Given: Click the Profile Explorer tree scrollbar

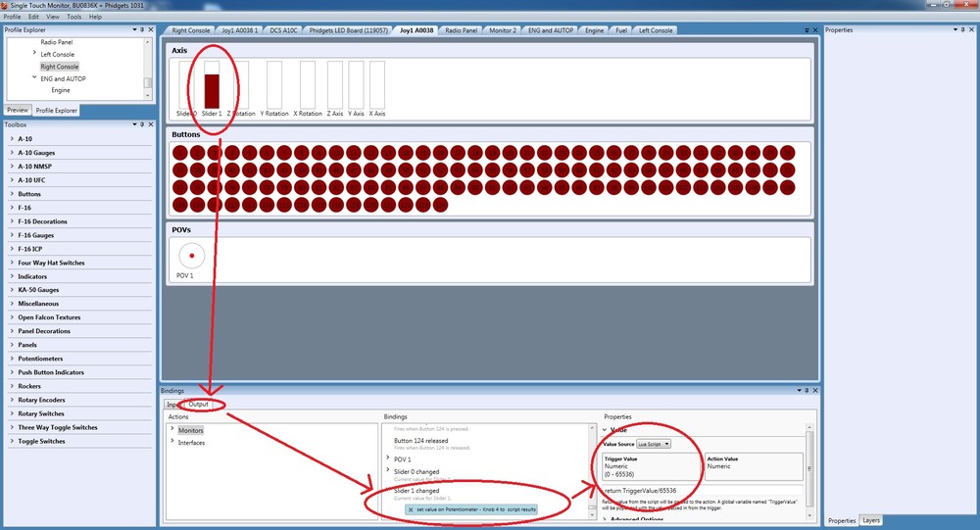Looking at the screenshot, I should [148, 69].
